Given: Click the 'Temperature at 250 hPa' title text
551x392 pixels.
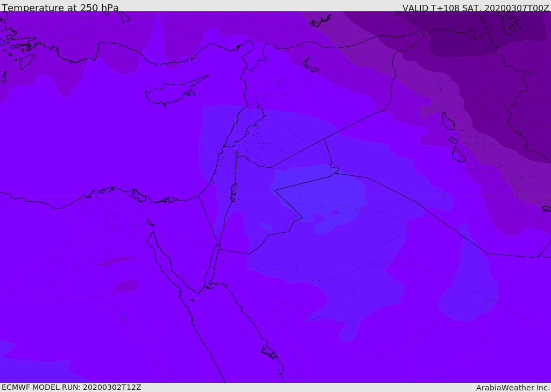Looking at the screenshot, I should (x=60, y=8).
